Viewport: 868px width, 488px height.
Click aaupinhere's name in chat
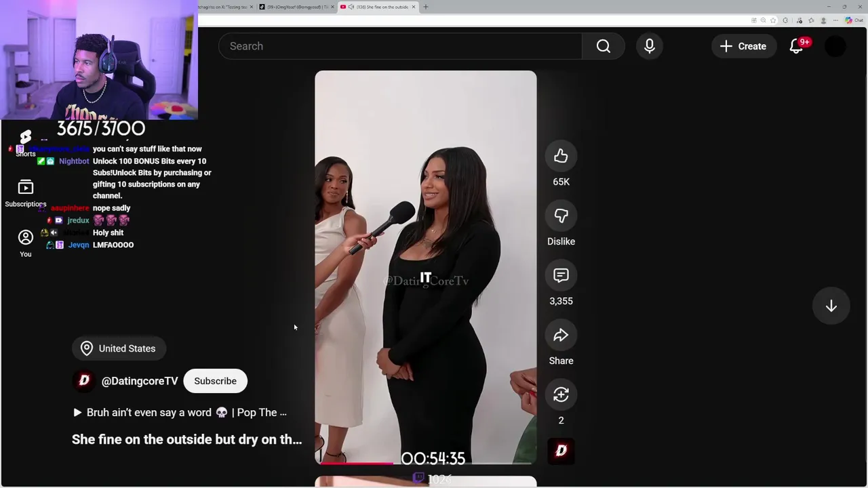(70, 208)
